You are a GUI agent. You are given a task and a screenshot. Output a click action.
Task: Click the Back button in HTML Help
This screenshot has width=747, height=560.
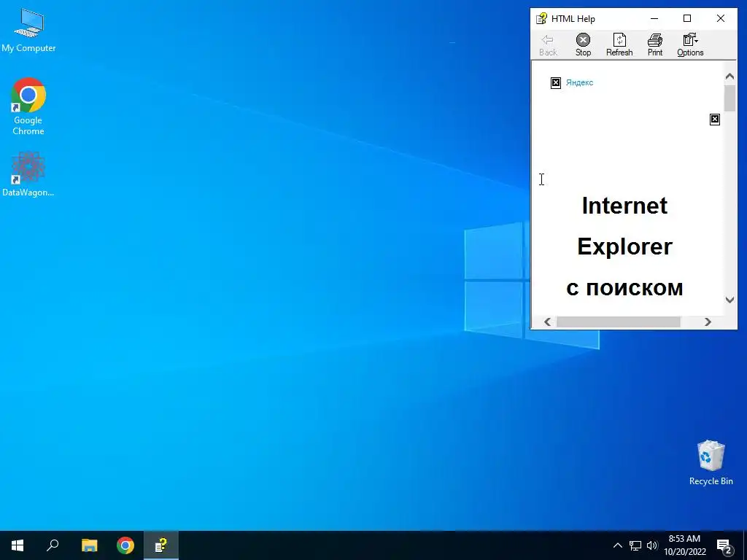point(548,45)
